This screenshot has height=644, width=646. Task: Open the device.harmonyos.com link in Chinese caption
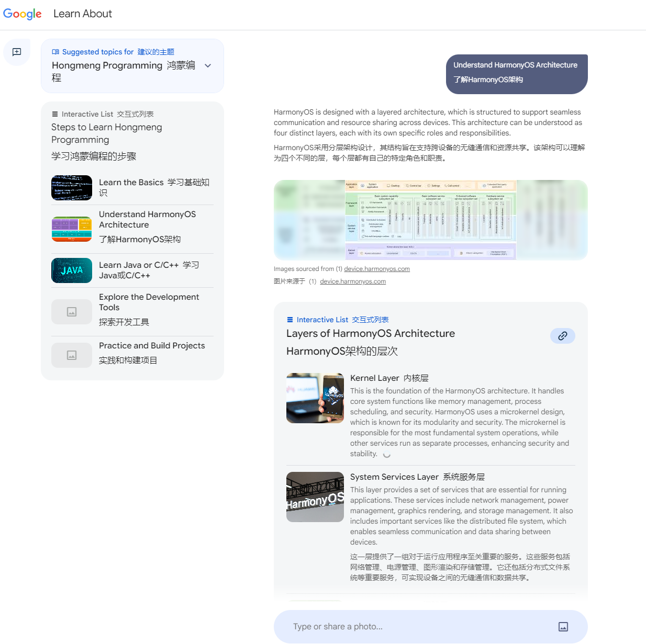pos(353,281)
